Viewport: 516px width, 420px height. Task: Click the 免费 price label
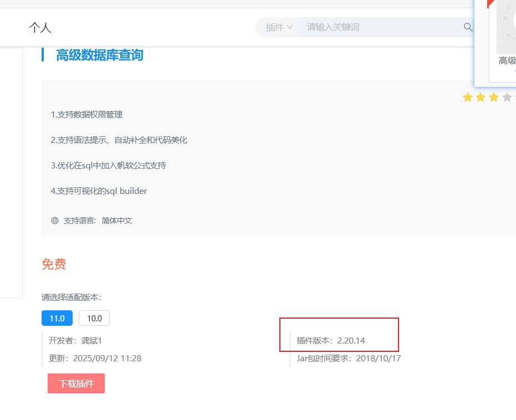click(x=54, y=264)
